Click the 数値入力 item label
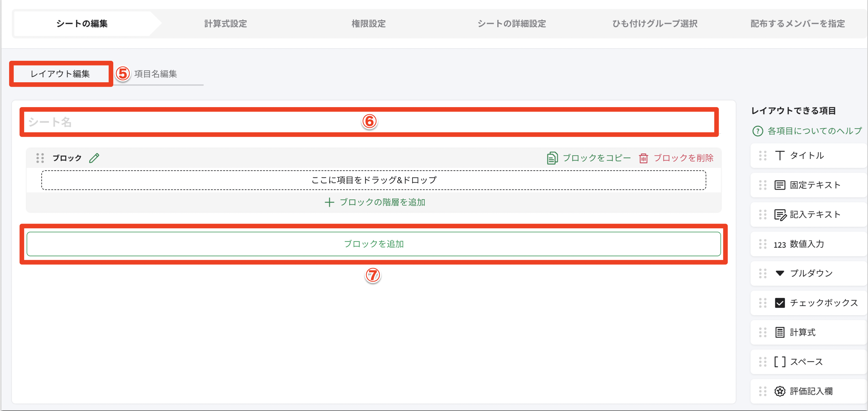 point(807,244)
